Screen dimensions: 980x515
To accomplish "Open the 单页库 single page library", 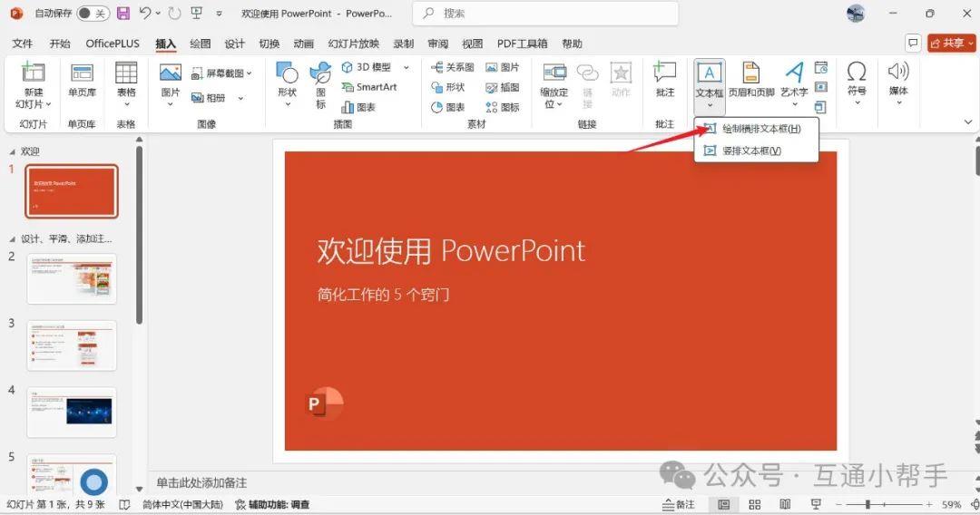I will tap(82, 79).
